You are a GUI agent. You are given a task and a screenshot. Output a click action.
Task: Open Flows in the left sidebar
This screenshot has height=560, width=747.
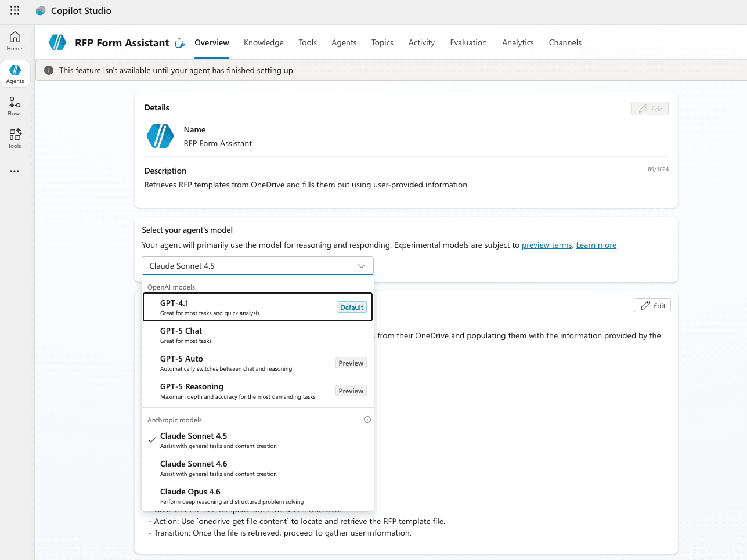(x=15, y=106)
